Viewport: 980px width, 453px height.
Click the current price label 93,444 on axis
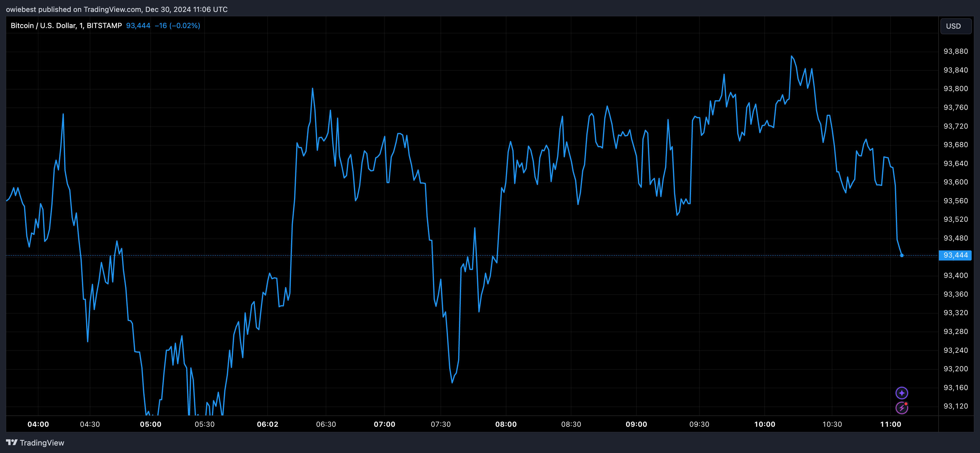955,255
